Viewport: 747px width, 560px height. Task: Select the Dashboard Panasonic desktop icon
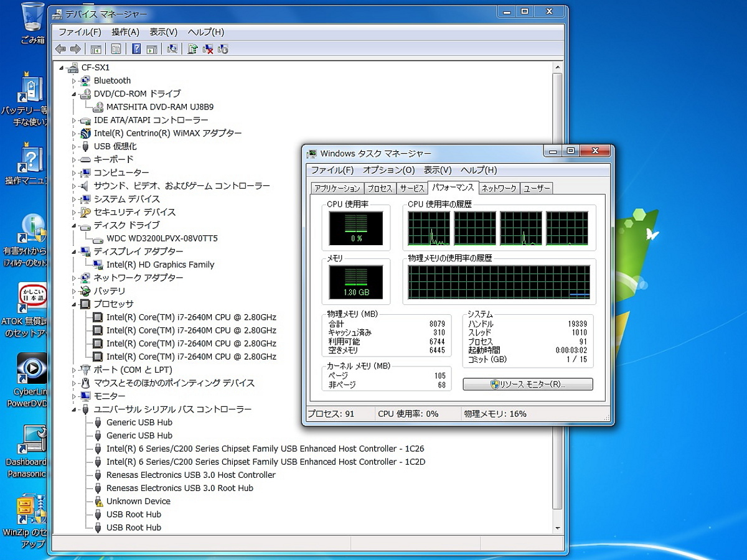click(27, 452)
